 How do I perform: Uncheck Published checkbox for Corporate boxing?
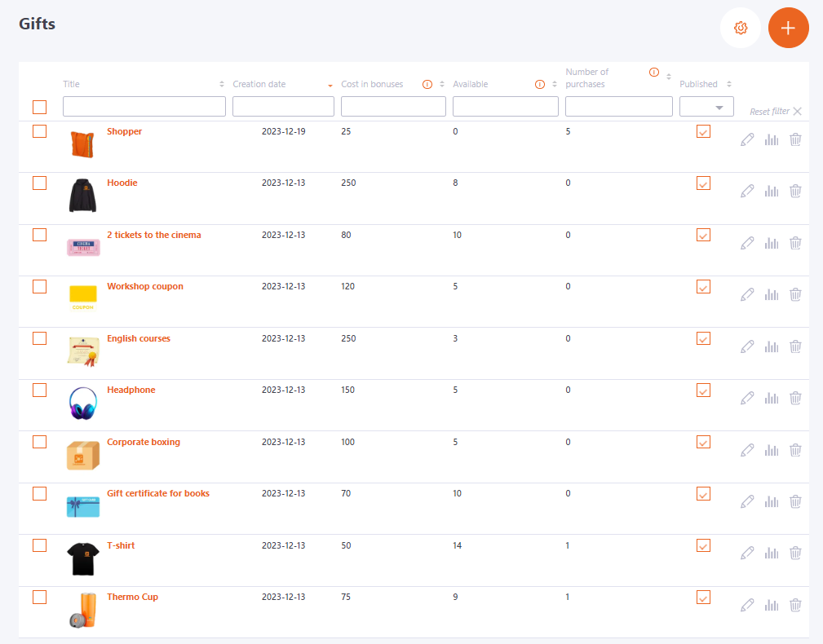coord(703,442)
